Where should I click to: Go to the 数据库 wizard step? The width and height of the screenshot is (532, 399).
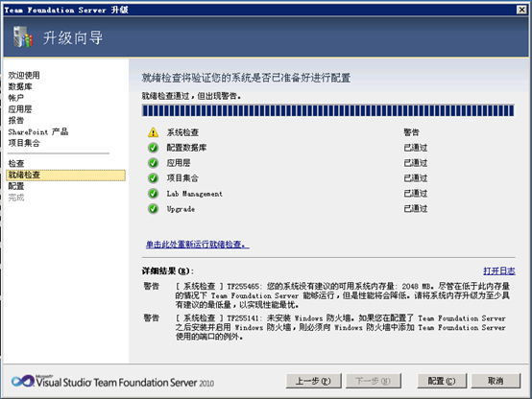(x=20, y=86)
